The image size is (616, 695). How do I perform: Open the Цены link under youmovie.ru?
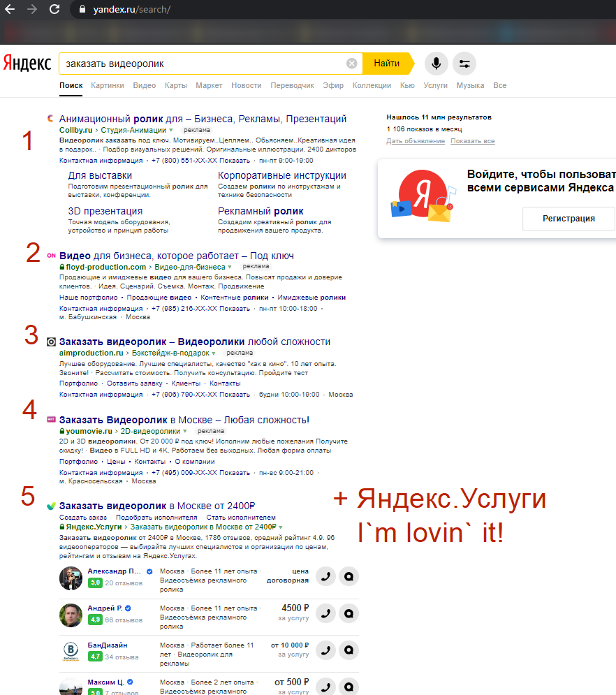click(116, 462)
